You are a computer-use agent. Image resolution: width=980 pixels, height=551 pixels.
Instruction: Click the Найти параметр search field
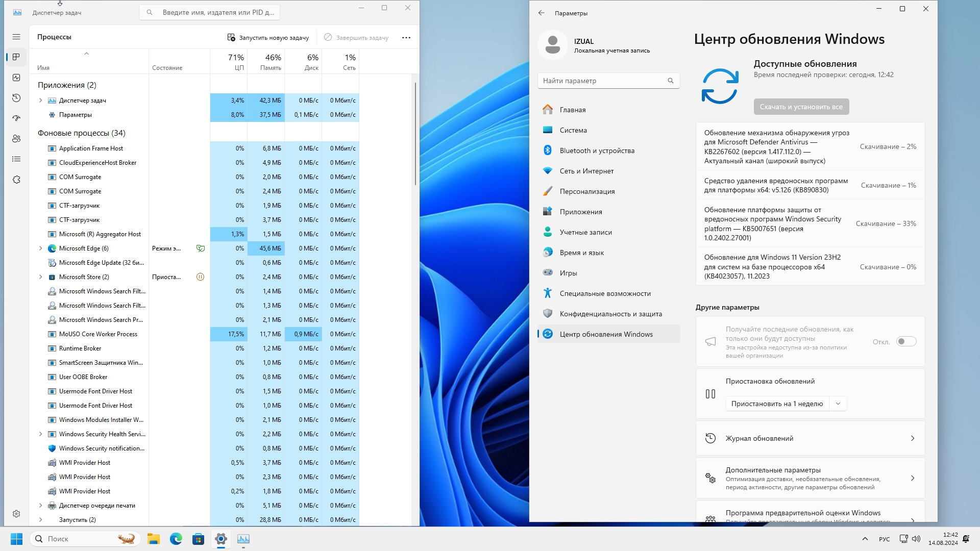(603, 81)
